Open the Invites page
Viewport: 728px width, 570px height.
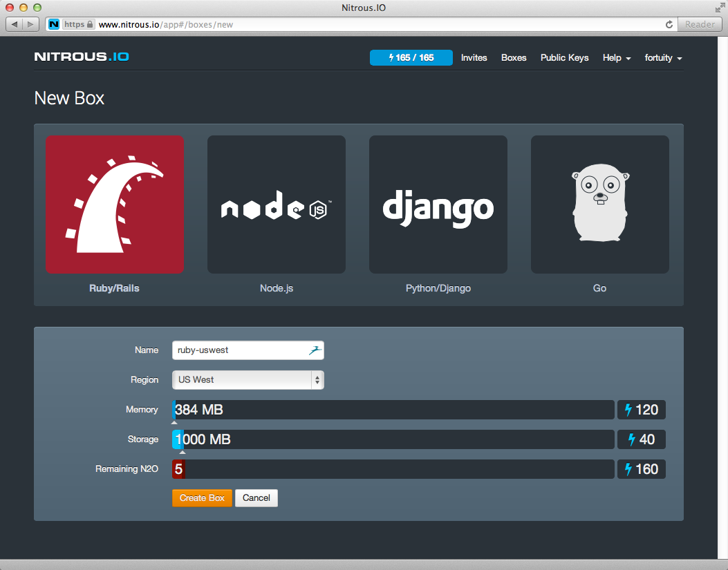tap(474, 57)
